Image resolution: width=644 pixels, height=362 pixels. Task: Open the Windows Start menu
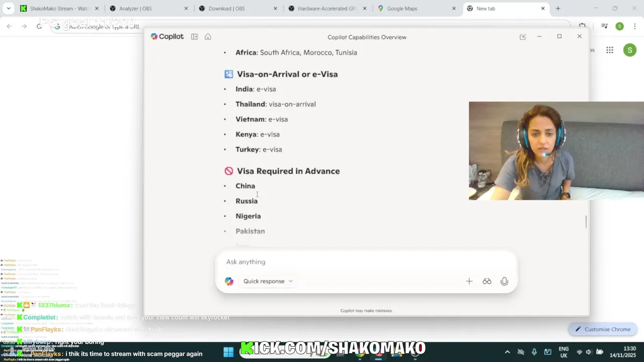click(x=228, y=352)
